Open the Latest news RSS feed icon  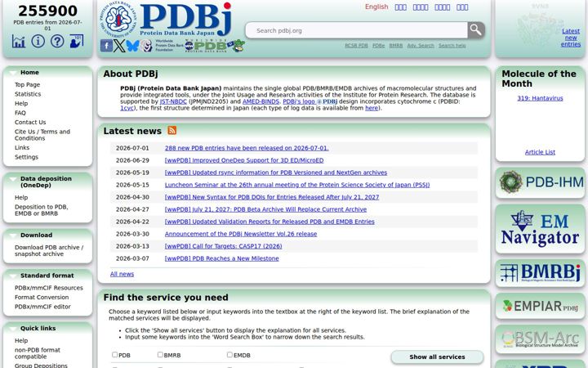click(x=172, y=130)
